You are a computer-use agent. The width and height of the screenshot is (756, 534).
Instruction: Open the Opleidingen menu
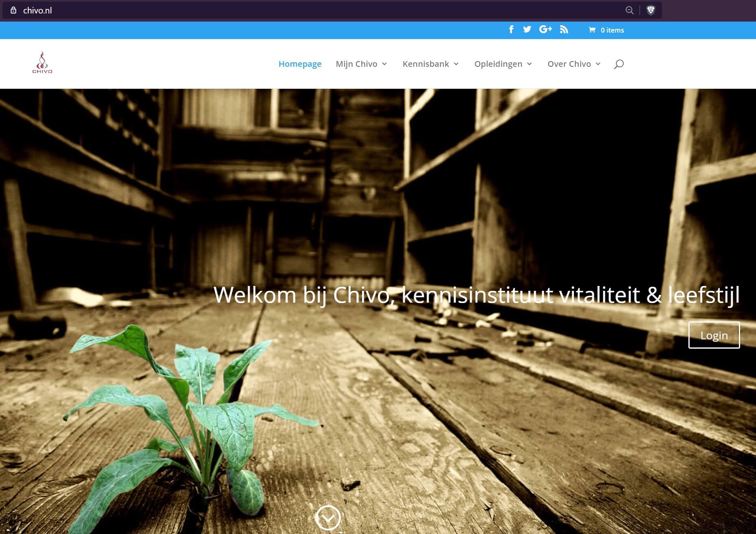click(503, 64)
